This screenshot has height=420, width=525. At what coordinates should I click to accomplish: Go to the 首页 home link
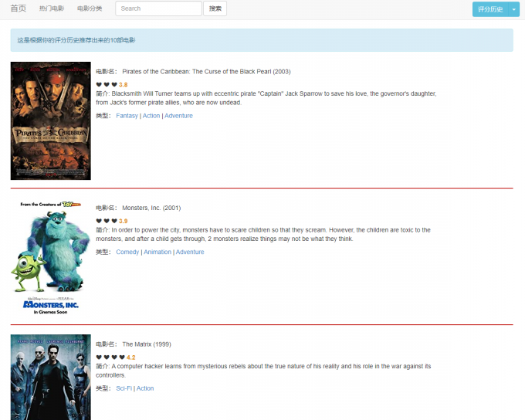click(18, 8)
